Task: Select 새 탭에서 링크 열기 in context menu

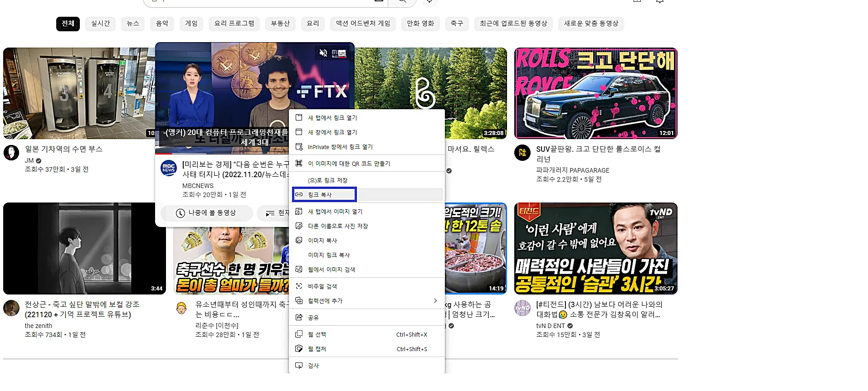Action: 366,118
